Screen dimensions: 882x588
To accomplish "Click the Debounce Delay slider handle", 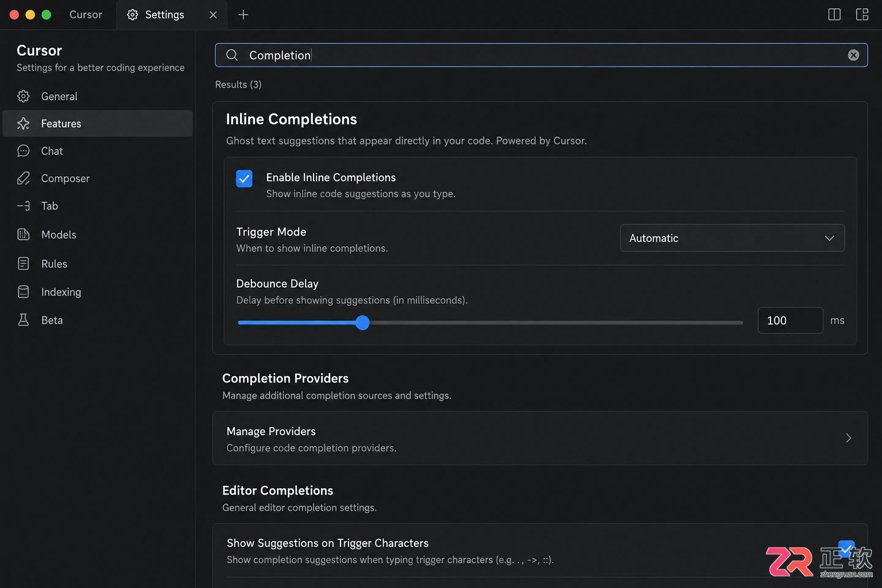I will (363, 323).
